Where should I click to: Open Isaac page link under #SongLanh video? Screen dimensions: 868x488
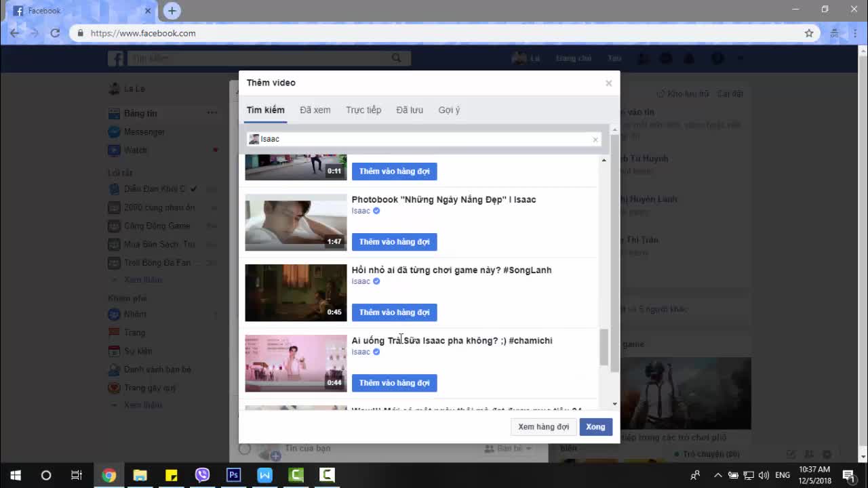[361, 281]
